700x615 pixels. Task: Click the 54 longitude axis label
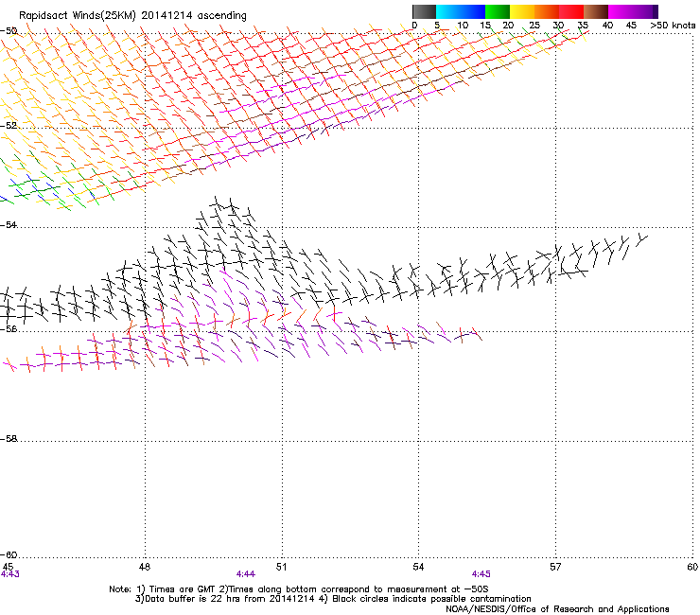[418, 567]
